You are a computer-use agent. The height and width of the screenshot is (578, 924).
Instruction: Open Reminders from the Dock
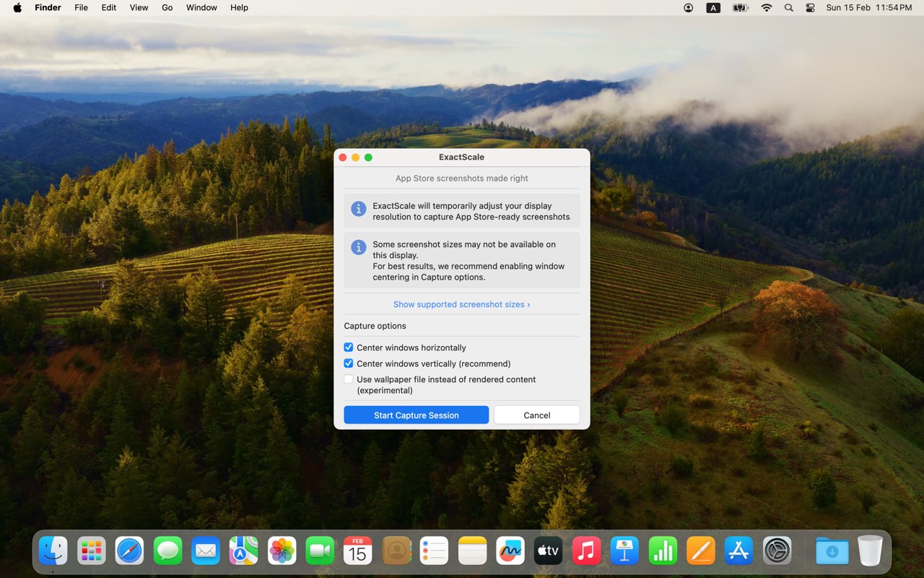tap(435, 551)
